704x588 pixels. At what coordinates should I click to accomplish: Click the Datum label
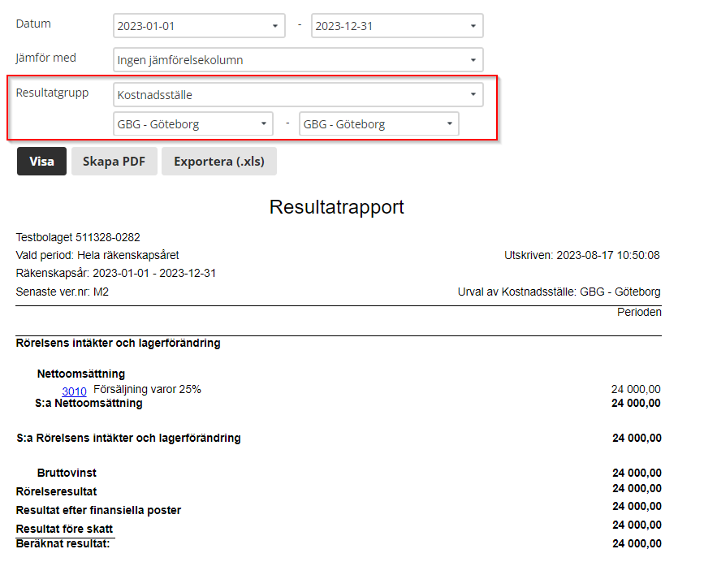click(x=33, y=24)
